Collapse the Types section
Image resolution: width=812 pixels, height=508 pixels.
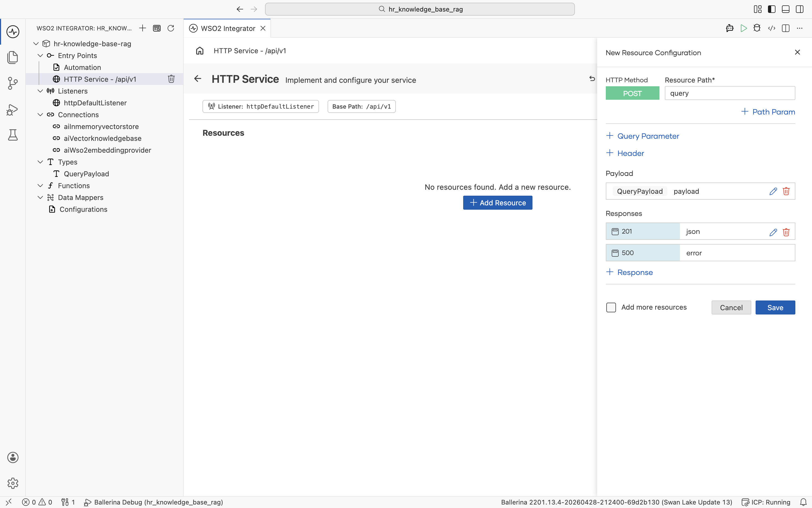point(40,162)
